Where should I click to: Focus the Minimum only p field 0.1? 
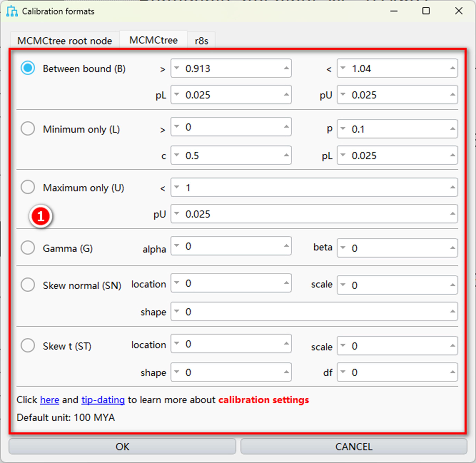pyautogui.click(x=397, y=129)
